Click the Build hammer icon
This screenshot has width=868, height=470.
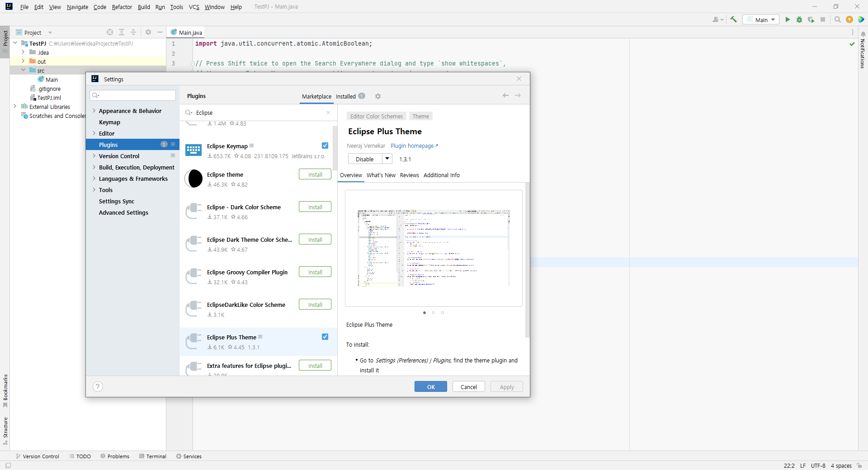coord(733,19)
